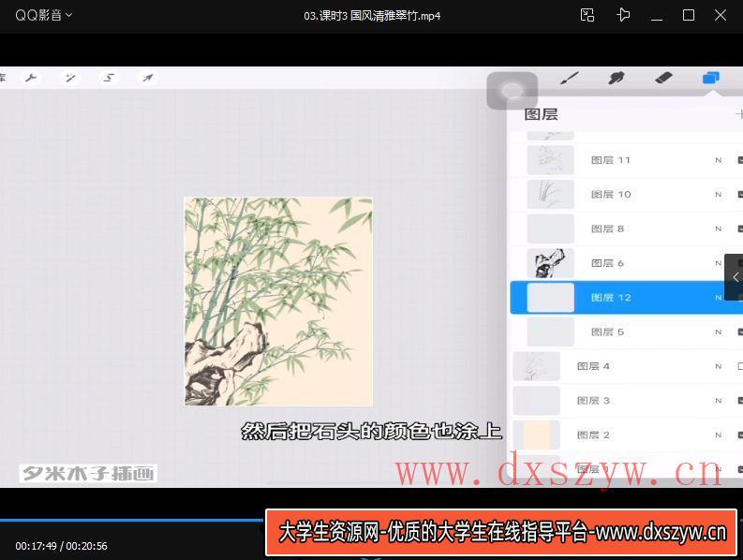Open the Selection S-shaped tool
Viewport: 743px width, 560px height.
[x=109, y=78]
